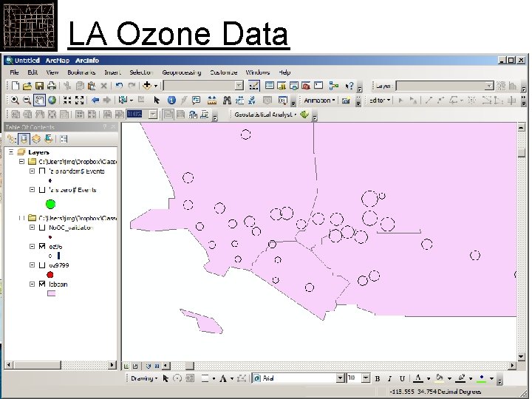Click Fixed Zoom Out arrows
This screenshot has height=399, width=532.
pos(79,100)
